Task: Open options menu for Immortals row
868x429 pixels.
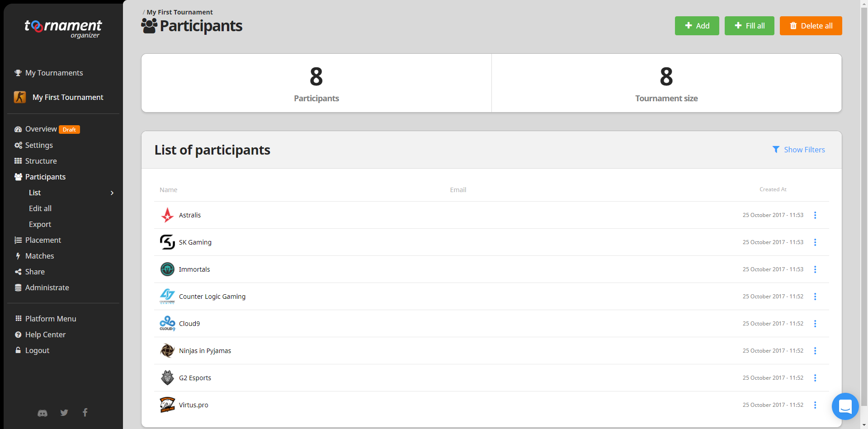Action: 815,269
